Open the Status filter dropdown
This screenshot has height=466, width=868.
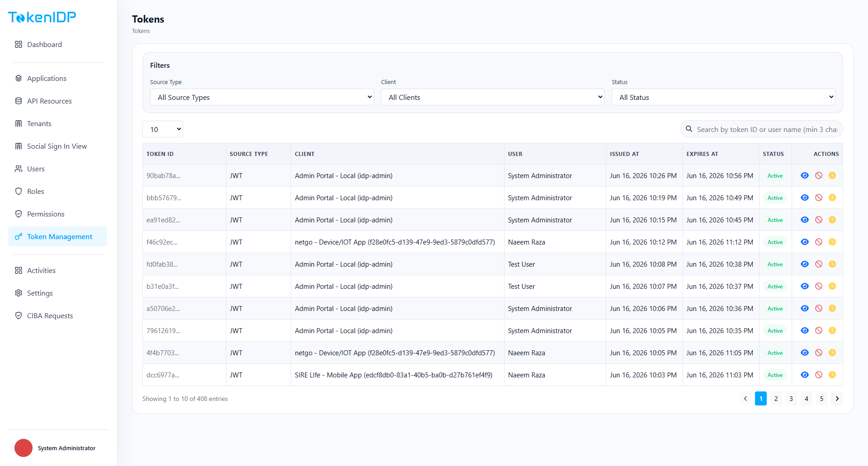723,97
